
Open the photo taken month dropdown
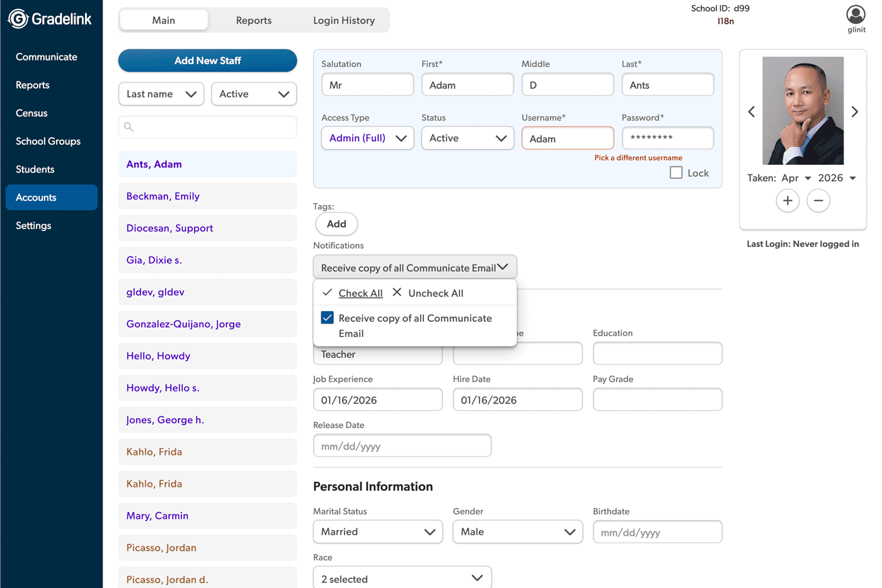796,178
